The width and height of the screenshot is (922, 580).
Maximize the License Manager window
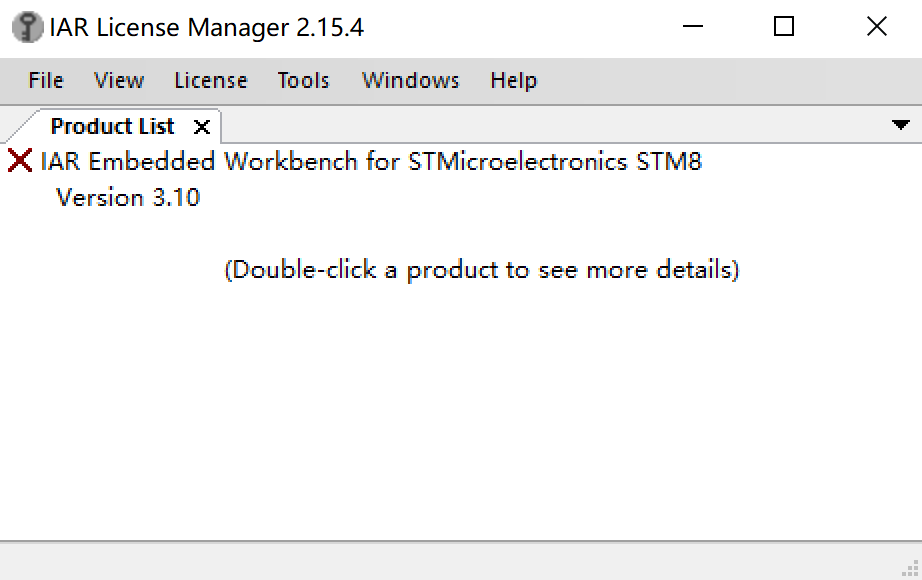tap(784, 27)
